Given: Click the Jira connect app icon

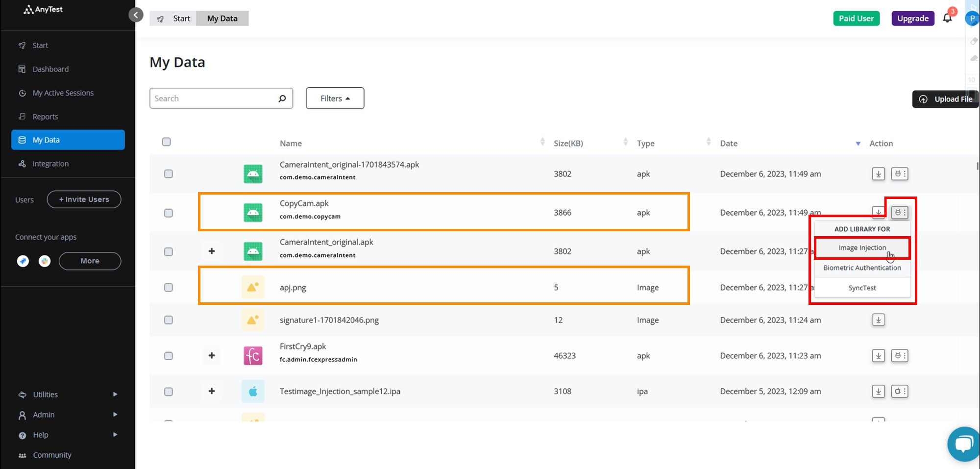Looking at the screenshot, I should coord(23,261).
